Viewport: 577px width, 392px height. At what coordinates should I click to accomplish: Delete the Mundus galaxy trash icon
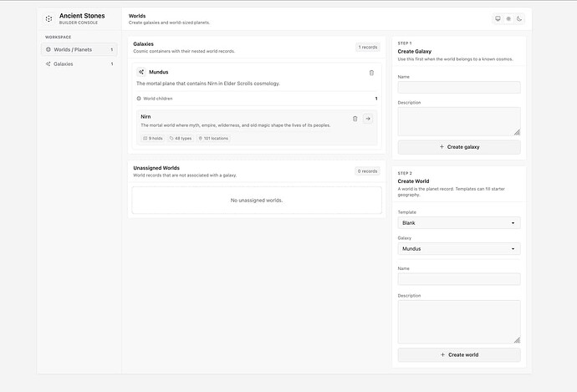(371, 73)
